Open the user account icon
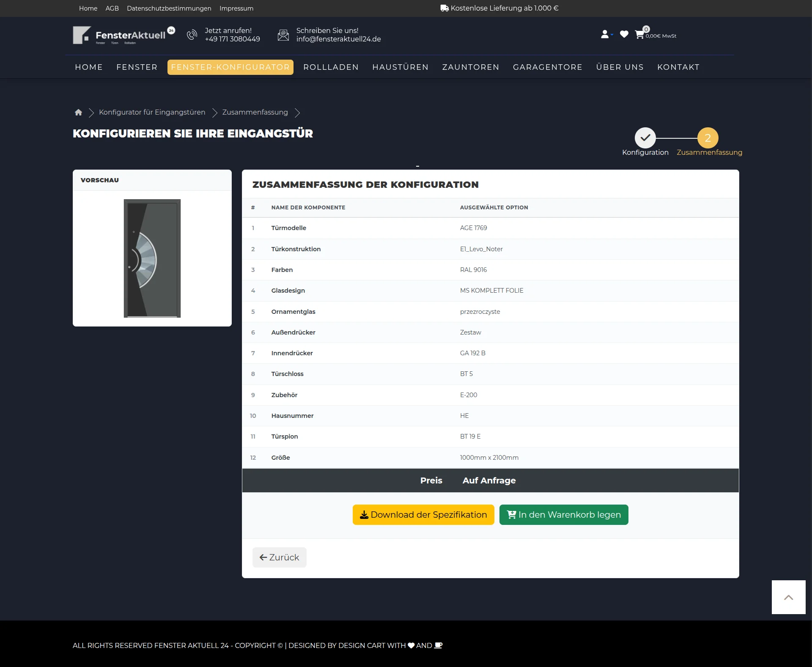 click(605, 34)
